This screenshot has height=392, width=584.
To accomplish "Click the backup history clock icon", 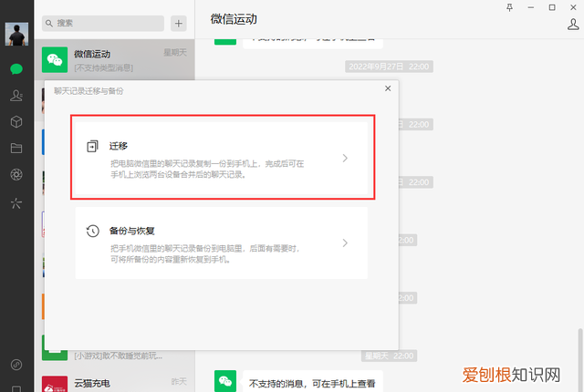I will (92, 231).
